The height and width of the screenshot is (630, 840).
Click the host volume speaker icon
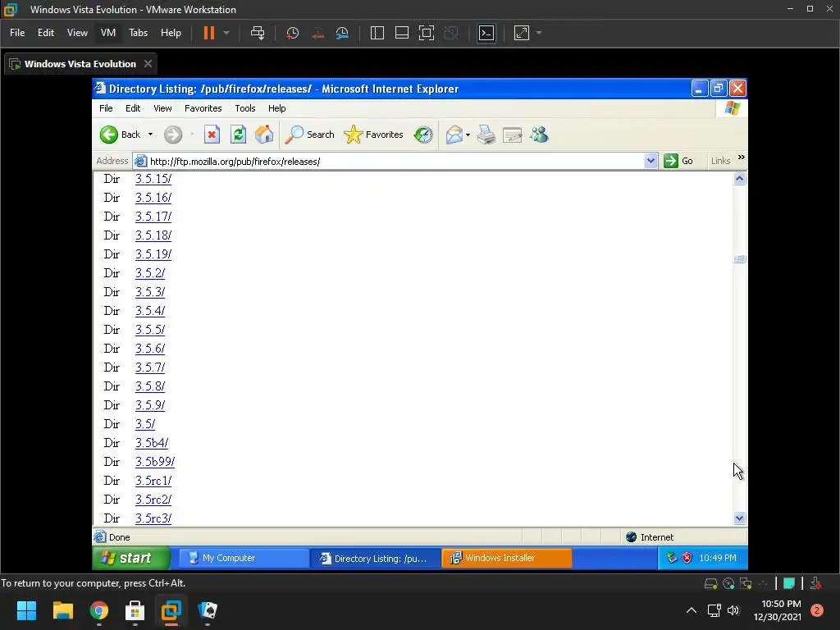733,610
